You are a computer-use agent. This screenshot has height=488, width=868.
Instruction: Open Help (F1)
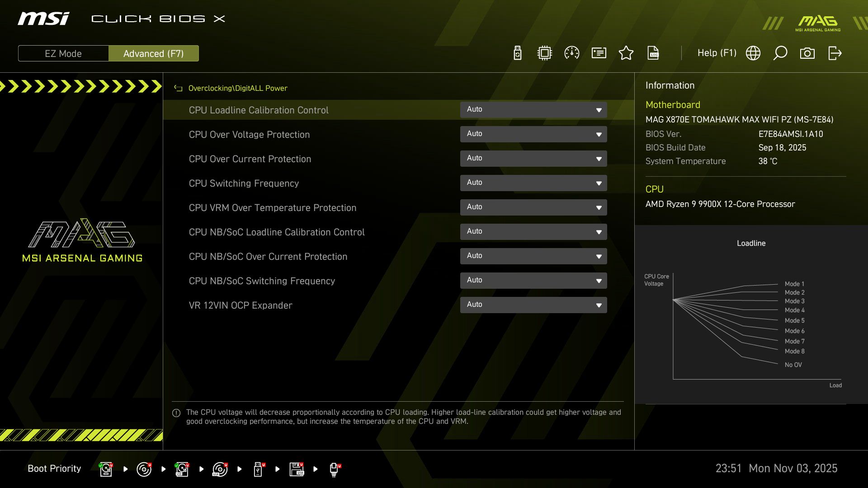click(717, 53)
